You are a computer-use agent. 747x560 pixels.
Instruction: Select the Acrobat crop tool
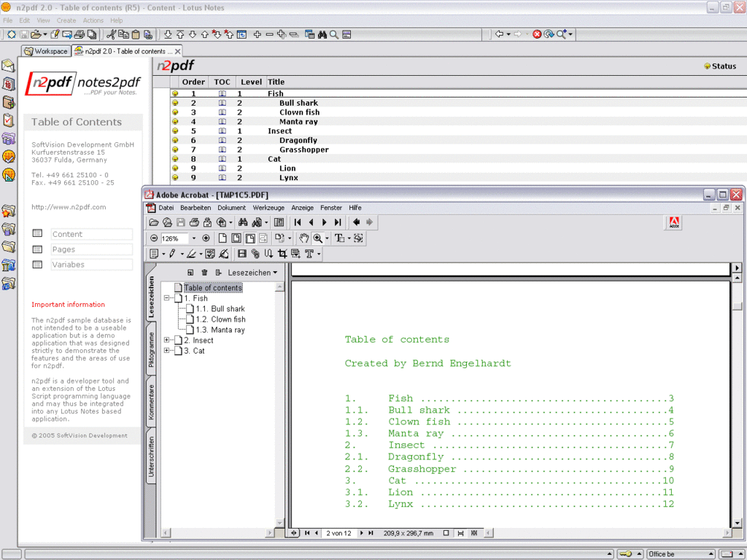click(x=282, y=254)
